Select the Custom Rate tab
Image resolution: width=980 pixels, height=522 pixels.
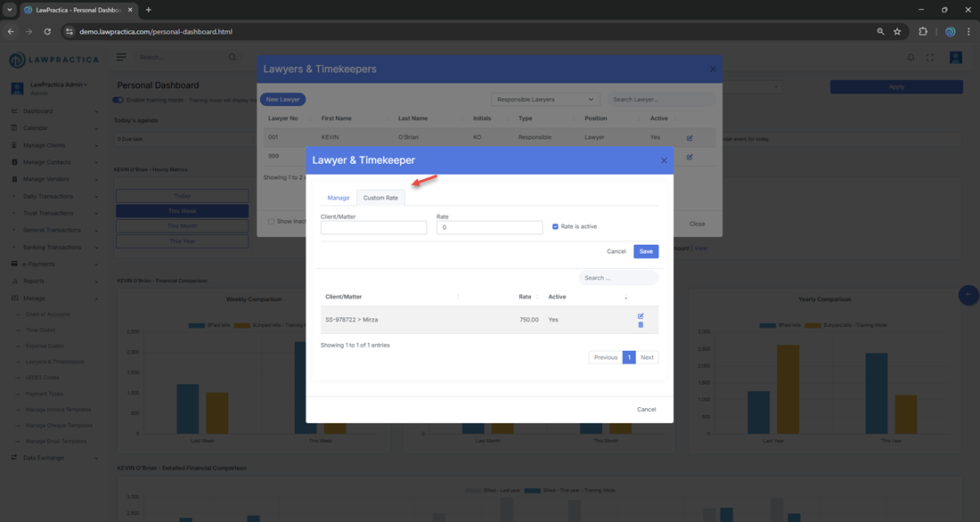[380, 198]
